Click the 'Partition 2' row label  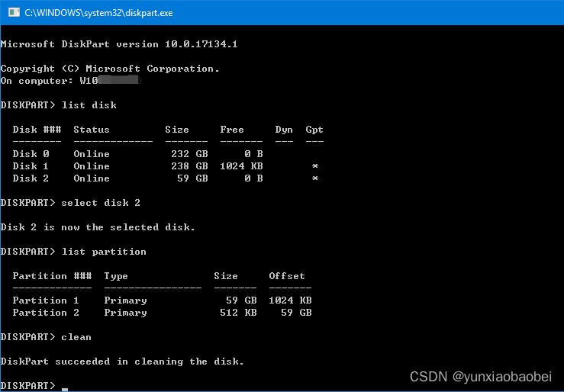46,313
